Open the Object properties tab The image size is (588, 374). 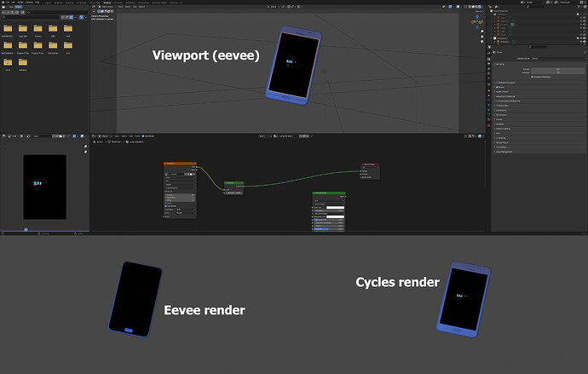tap(488, 90)
